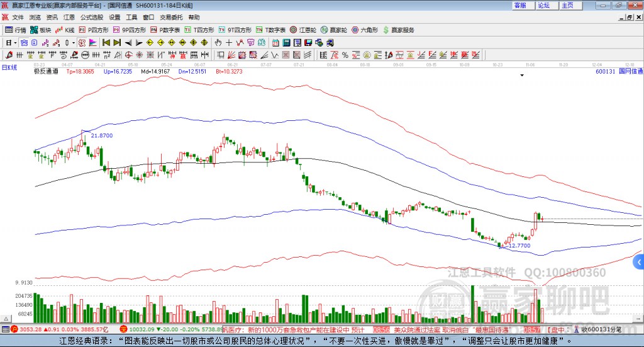Click the Dn=12.5151 indicator value
Screen dimensions: 644x347
tap(192, 72)
